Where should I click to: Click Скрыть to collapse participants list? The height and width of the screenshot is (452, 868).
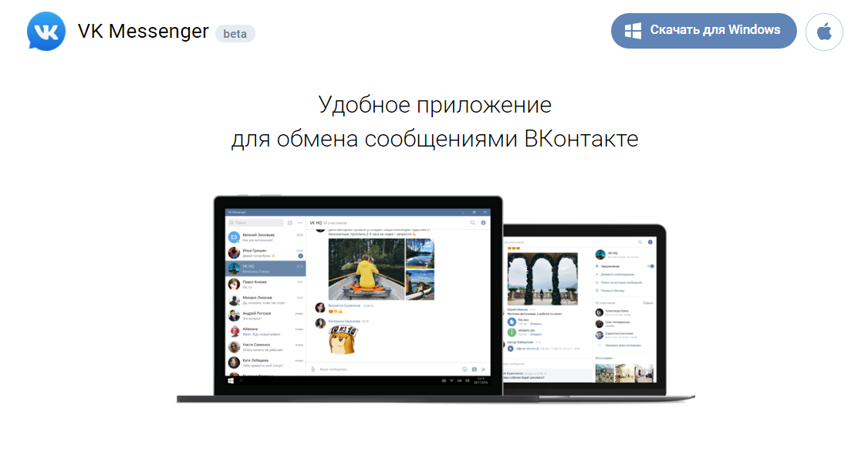coord(648,303)
